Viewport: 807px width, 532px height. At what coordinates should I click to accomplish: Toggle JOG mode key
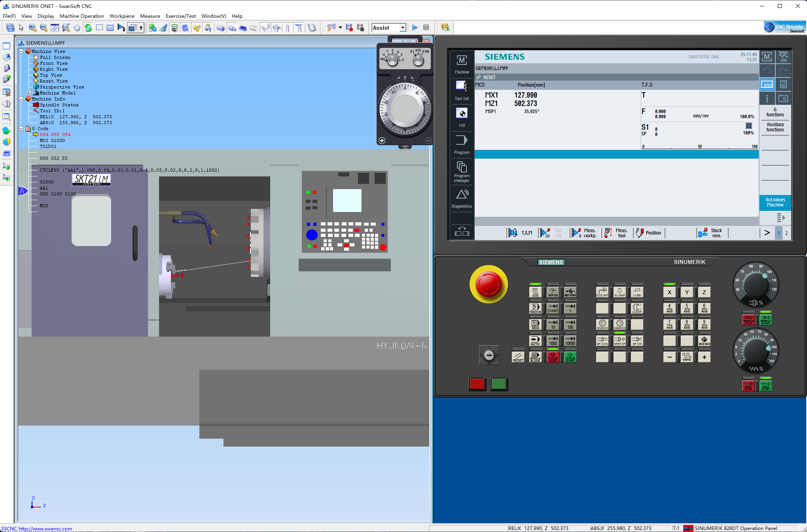point(535,292)
